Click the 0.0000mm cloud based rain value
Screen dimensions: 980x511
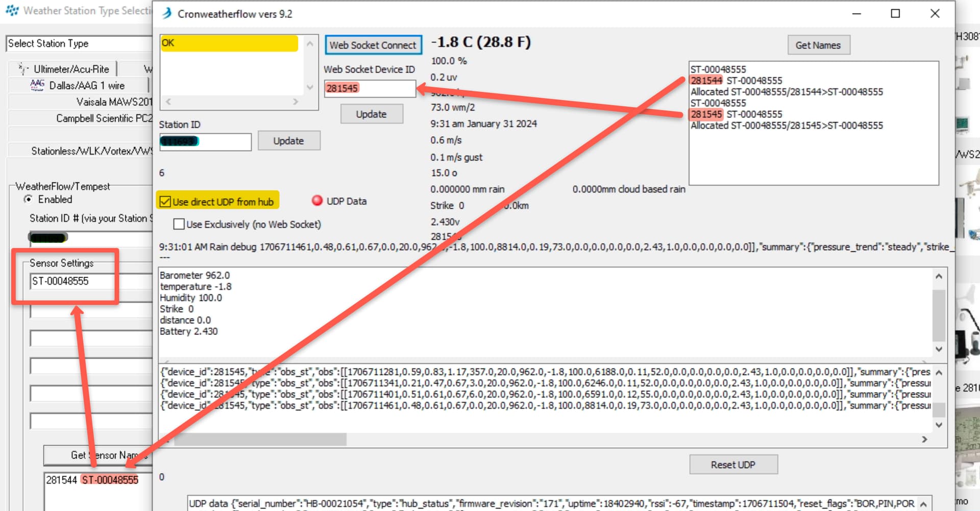pyautogui.click(x=629, y=189)
